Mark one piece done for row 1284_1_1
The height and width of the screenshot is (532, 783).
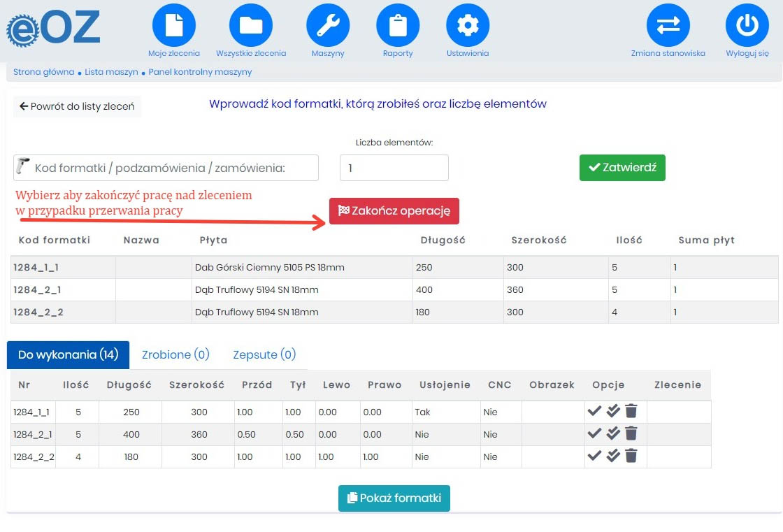pyautogui.click(x=594, y=412)
